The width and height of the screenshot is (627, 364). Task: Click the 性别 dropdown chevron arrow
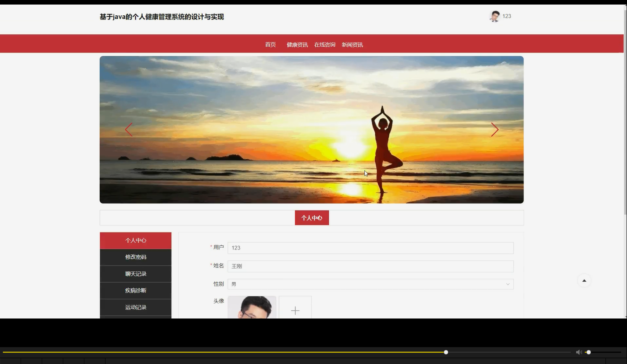click(507, 284)
